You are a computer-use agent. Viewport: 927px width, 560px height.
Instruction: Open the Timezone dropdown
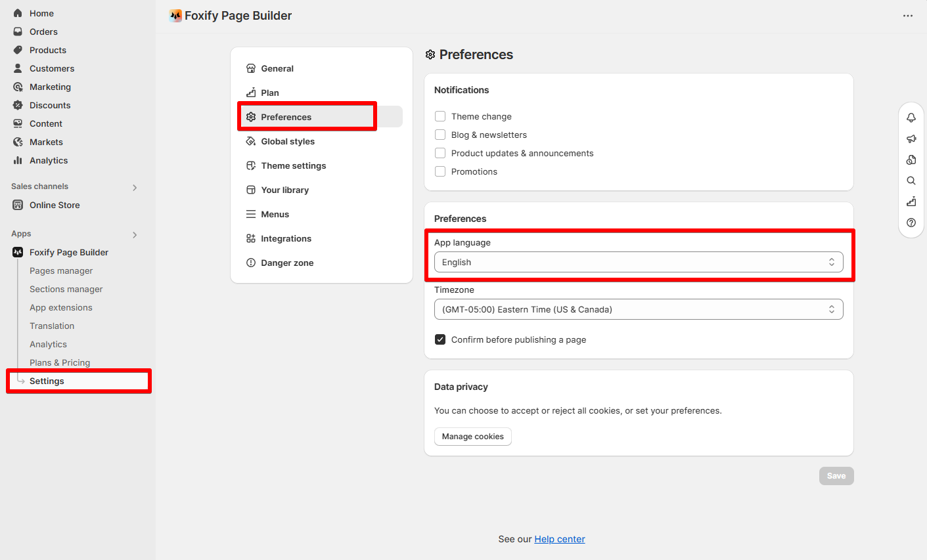(639, 309)
